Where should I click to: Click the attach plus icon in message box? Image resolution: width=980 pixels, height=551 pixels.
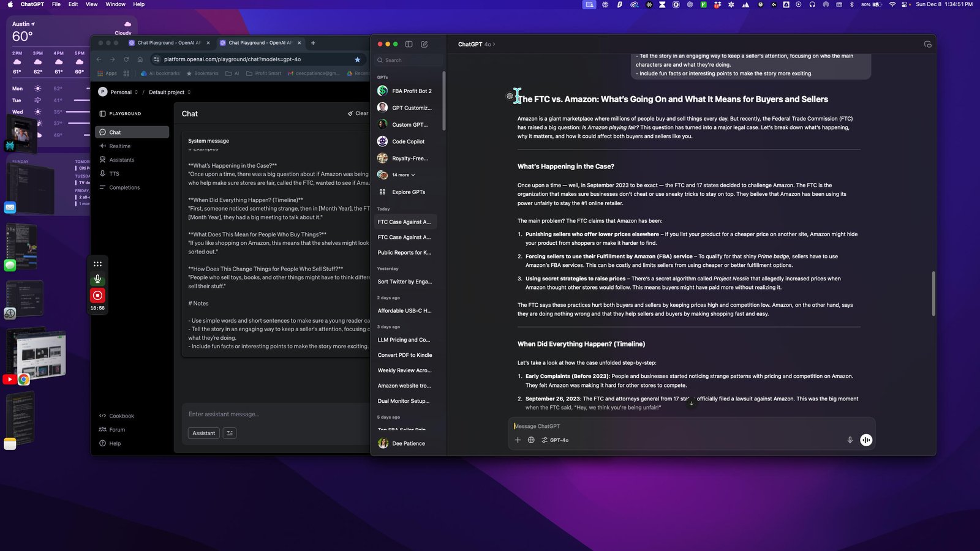[518, 440]
